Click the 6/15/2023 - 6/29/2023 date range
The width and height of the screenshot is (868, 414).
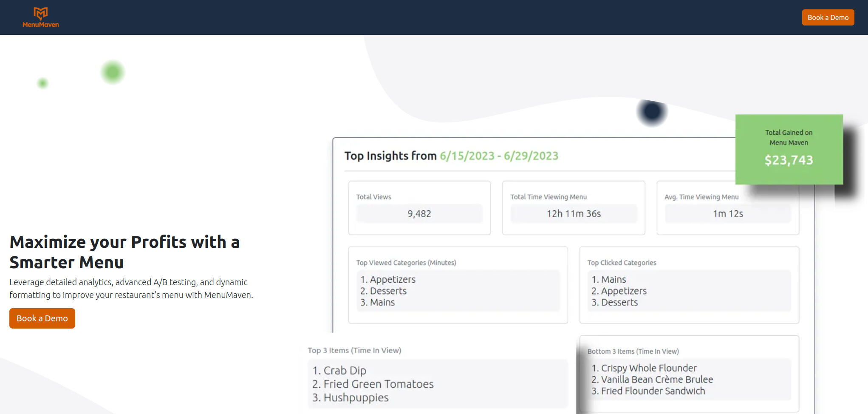pos(499,156)
